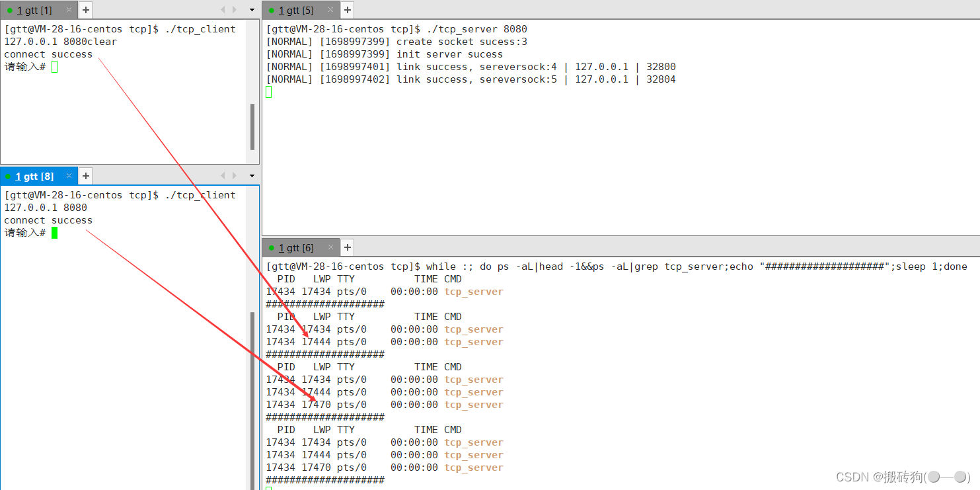
Task: Add a new tab next to gtt [1]
Action: [x=86, y=10]
